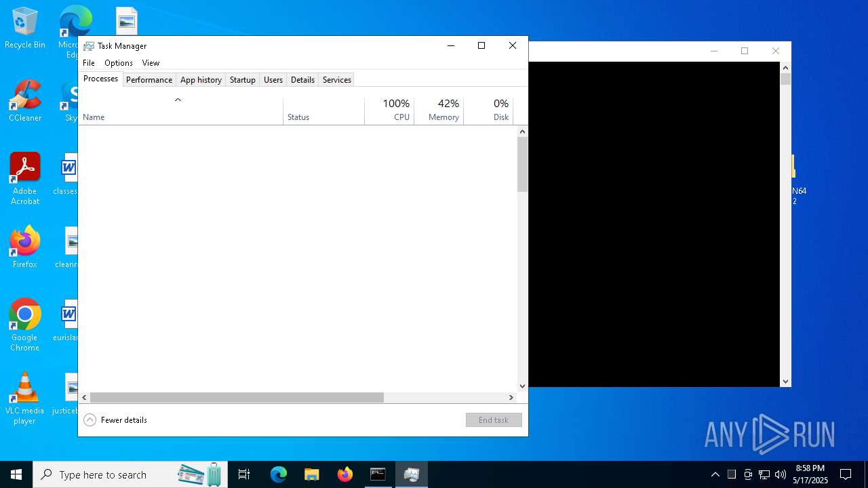Click in the taskbar search box
The height and width of the screenshot is (488, 868).
coord(130,474)
